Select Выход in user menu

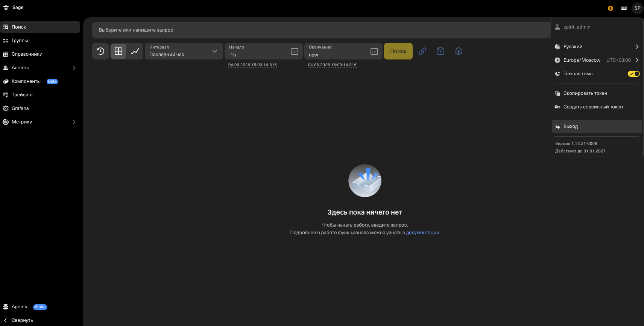point(597,126)
